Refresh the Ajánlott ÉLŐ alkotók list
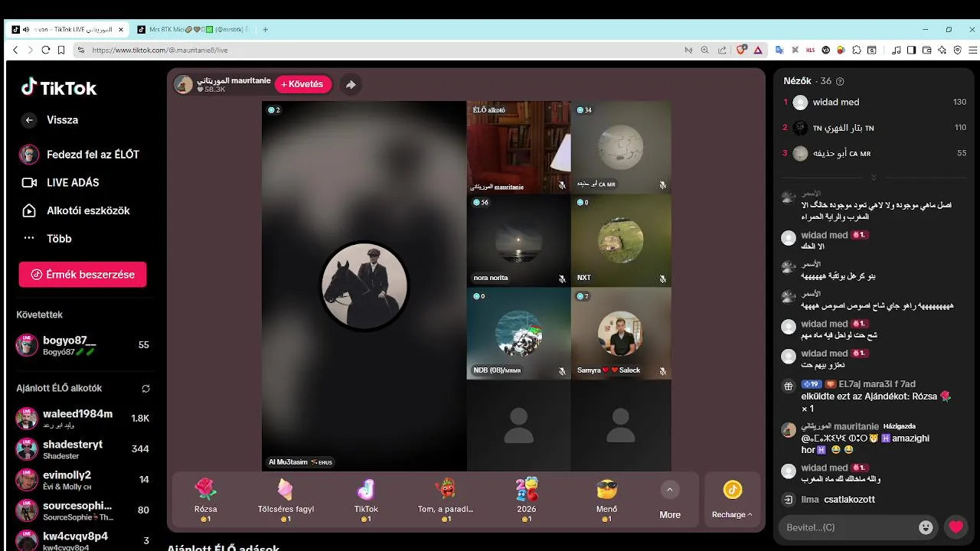Viewport: 980px width, 551px height. coord(145,388)
